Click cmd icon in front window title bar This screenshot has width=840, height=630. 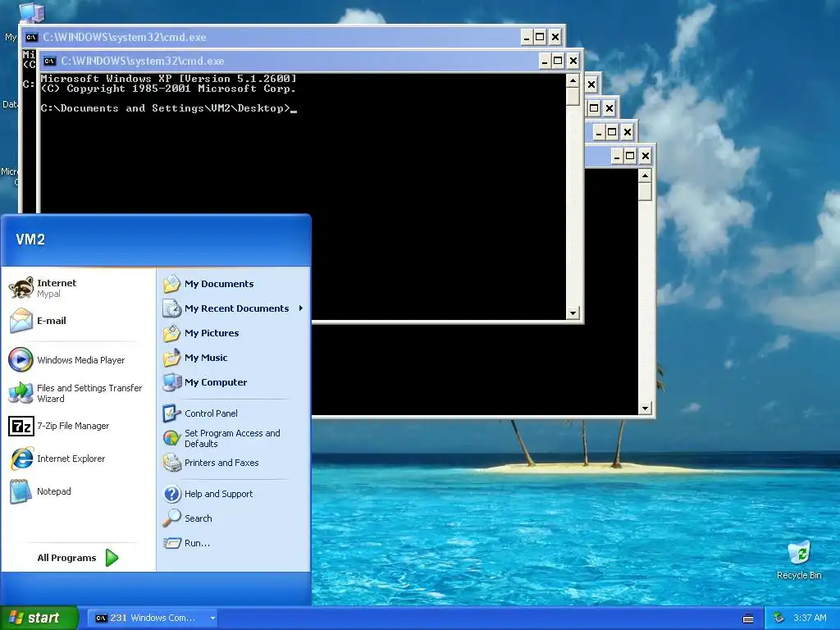50,61
